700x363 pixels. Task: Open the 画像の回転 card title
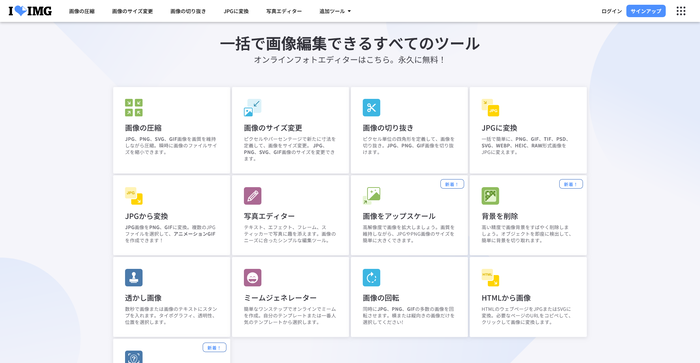[381, 298]
